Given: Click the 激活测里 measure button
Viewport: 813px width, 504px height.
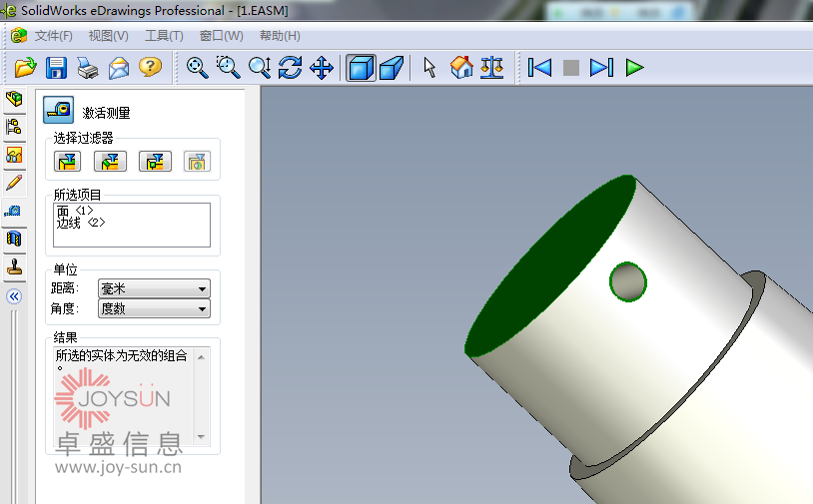Looking at the screenshot, I should [58, 110].
